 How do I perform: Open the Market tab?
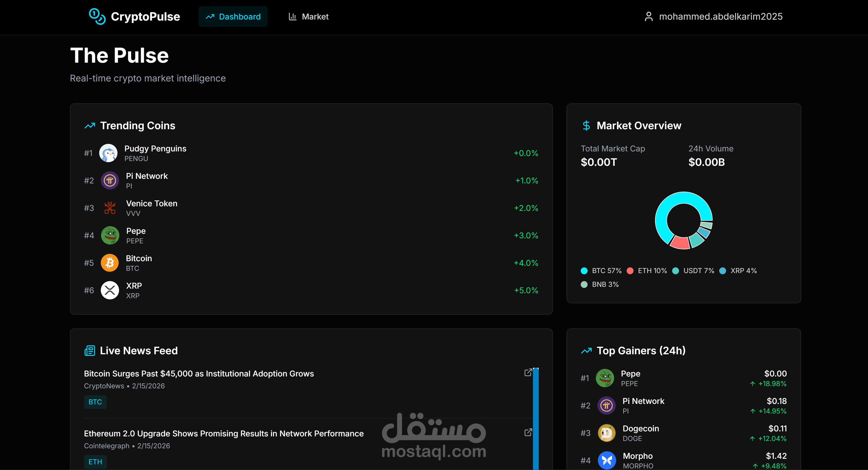click(x=308, y=16)
